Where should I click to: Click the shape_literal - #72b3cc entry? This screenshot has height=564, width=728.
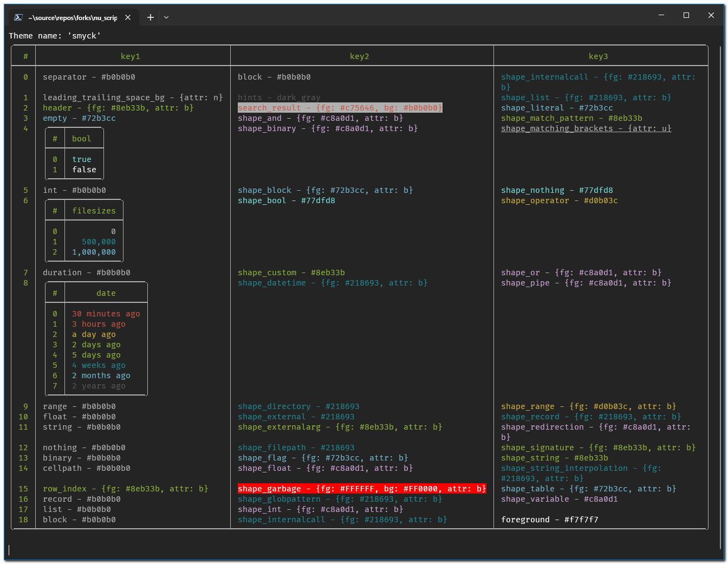click(x=557, y=108)
